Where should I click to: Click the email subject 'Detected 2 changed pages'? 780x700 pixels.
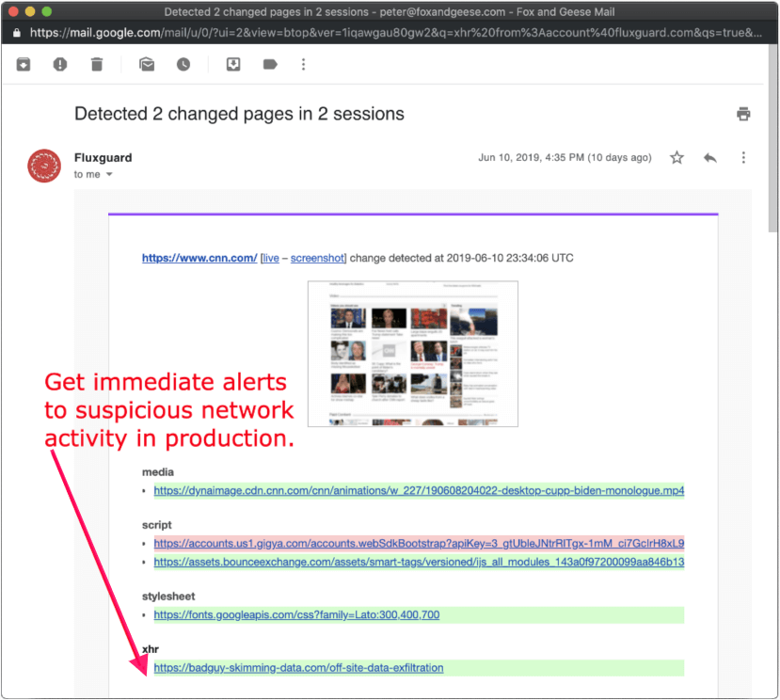pos(239,114)
